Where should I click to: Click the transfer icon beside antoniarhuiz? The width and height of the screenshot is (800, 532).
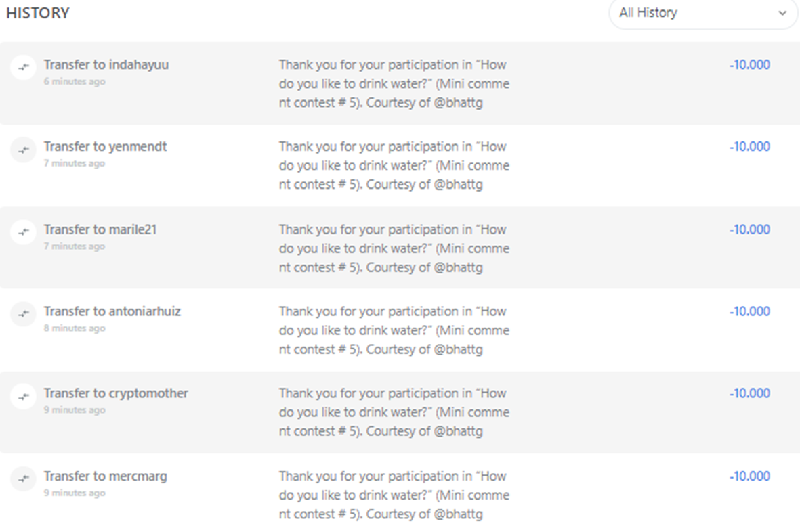(24, 313)
